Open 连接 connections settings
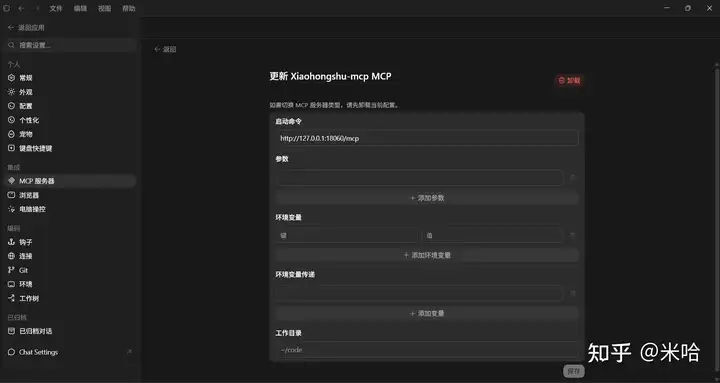Screen dimensions: 720x383 tap(70, 256)
